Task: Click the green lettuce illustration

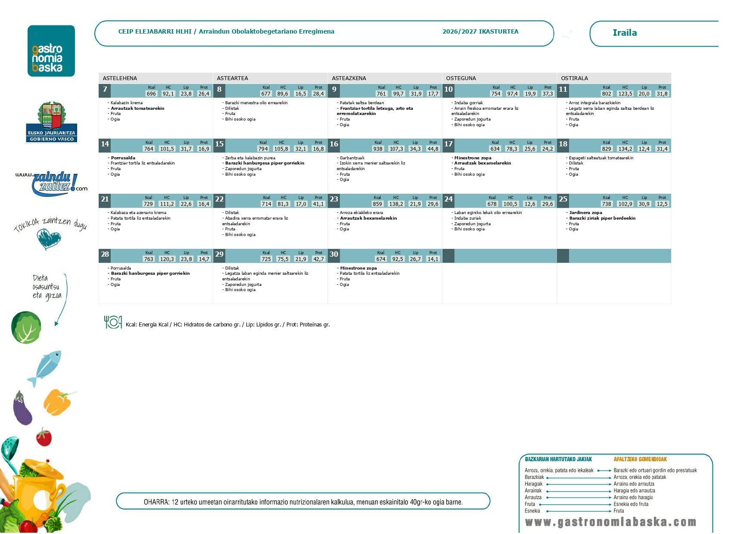Action: pyautogui.click(x=26, y=328)
